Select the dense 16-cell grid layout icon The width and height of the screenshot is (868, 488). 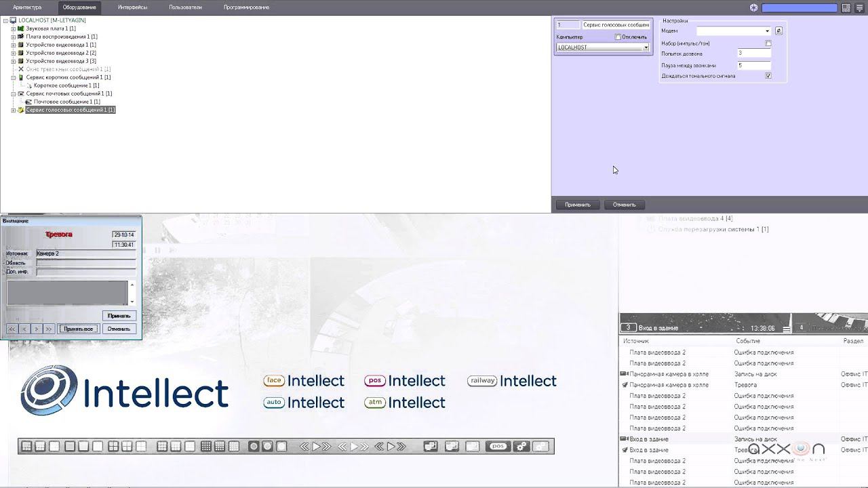pyautogui.click(x=205, y=447)
